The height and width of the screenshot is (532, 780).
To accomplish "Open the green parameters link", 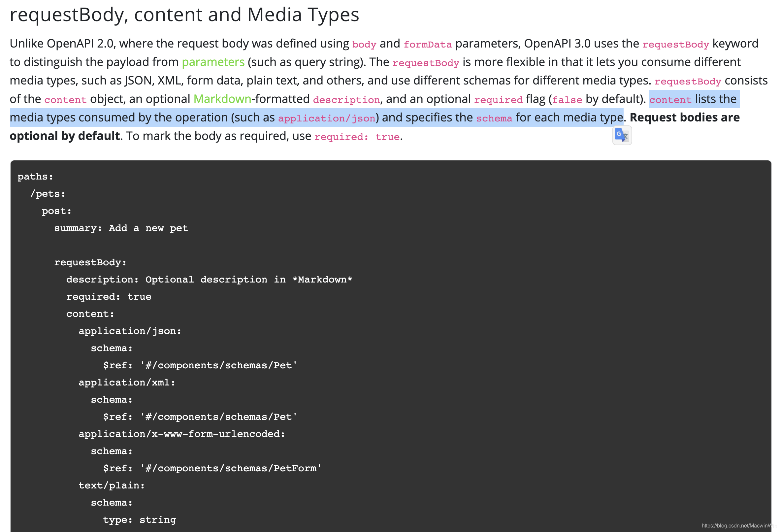I will click(213, 62).
